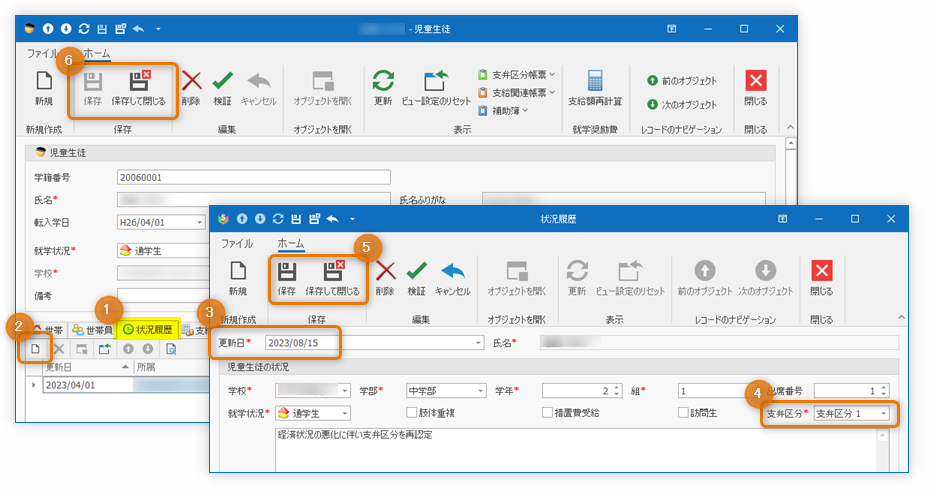933x491 pixels.
Task: Expand the 支給関連帳票 ribbon dropdown
Action: point(552,92)
